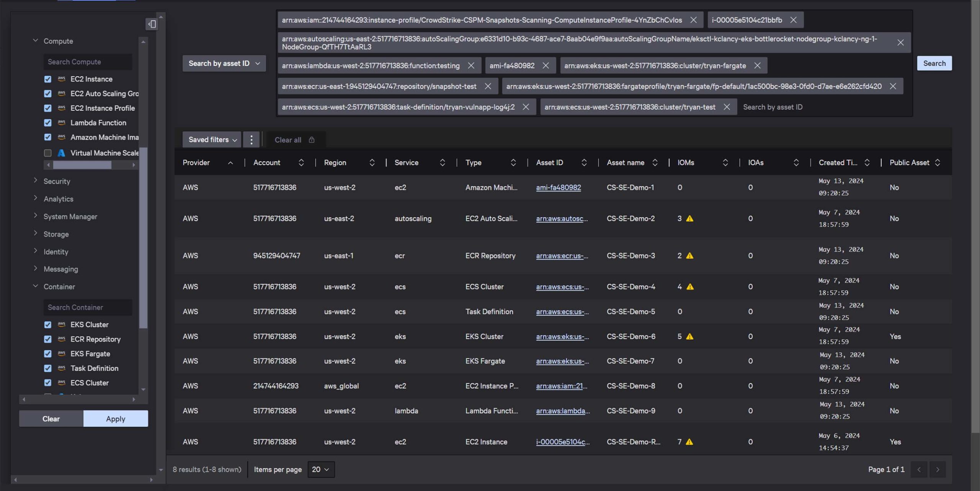Image resolution: width=980 pixels, height=491 pixels.
Task: Clear the sidebar filter selections
Action: point(51,419)
